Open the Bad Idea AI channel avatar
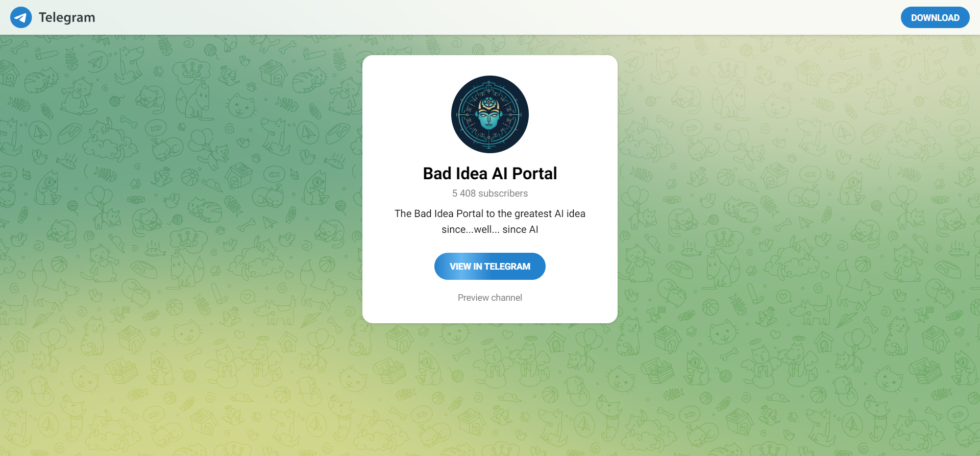Viewport: 980px width, 456px height. (x=490, y=114)
